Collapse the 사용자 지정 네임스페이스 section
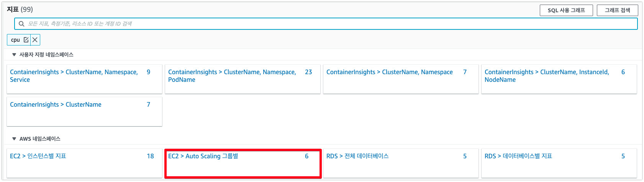 tap(14, 55)
